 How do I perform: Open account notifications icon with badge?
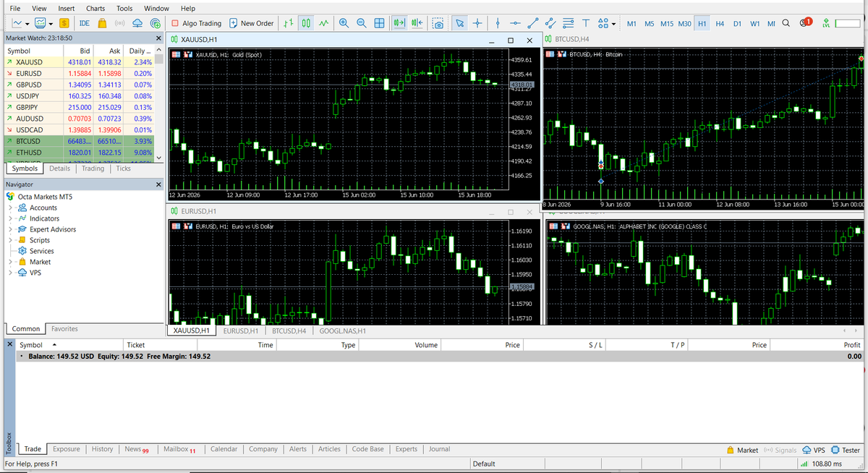click(x=806, y=22)
